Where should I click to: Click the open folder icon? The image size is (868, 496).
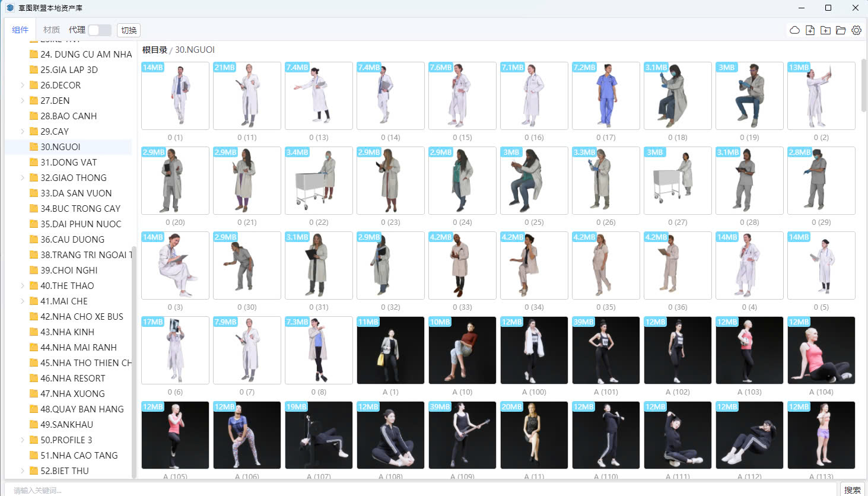(841, 30)
